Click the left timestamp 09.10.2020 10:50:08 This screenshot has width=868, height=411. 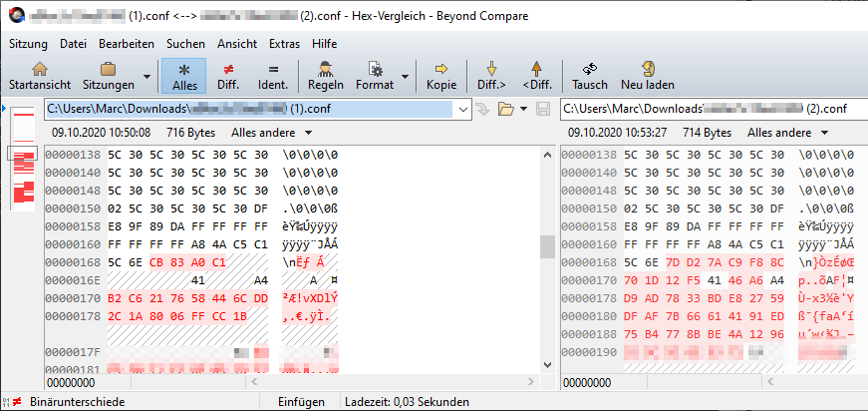click(102, 133)
